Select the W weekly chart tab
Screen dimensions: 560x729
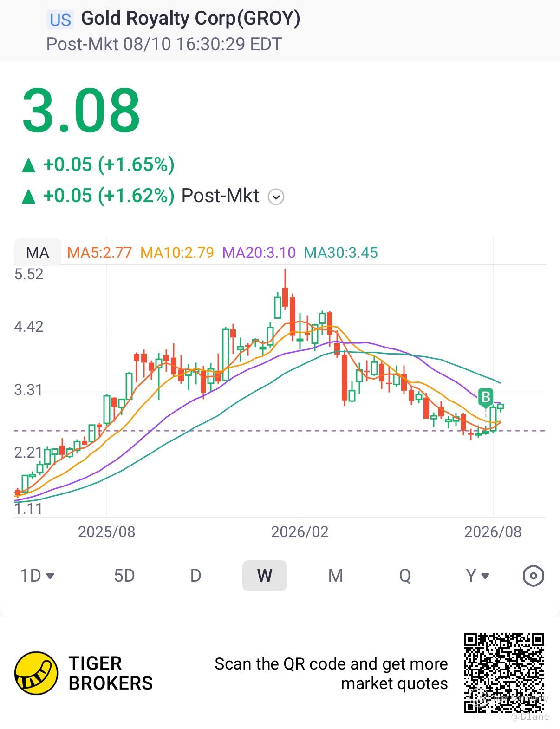click(x=265, y=576)
